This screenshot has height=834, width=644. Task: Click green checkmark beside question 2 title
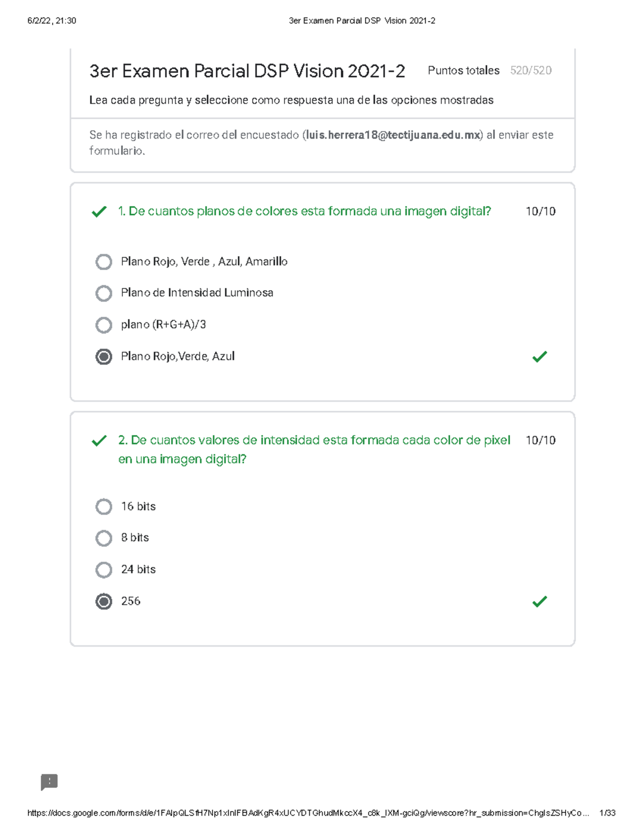pos(99,441)
